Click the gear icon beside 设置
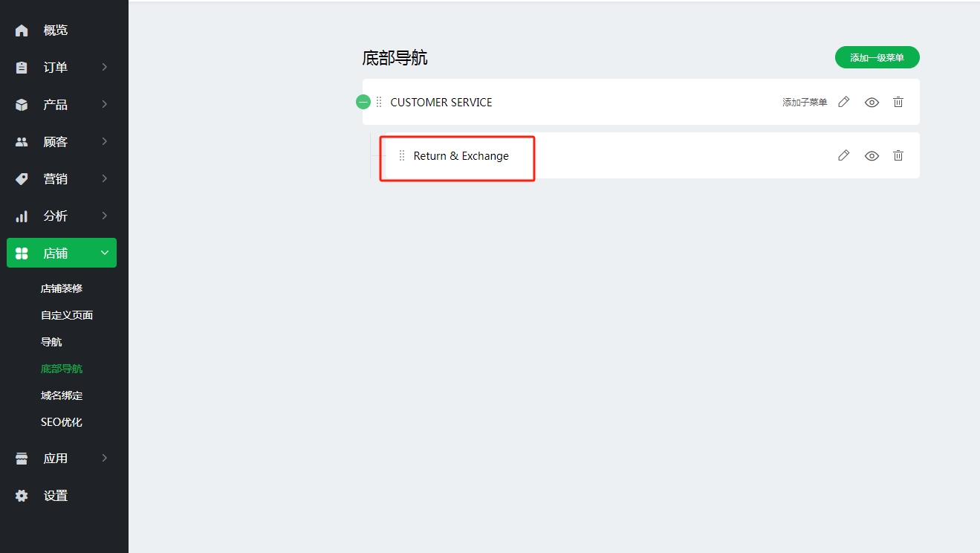 pyautogui.click(x=22, y=496)
